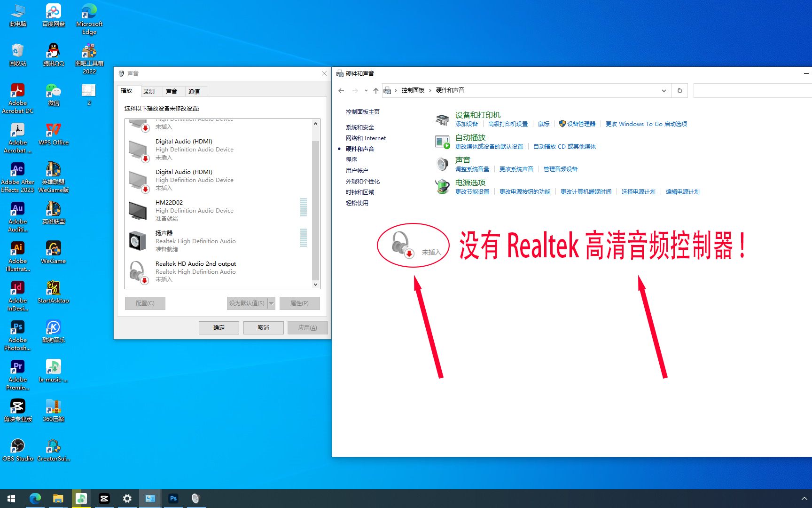Open the 选择电源计划 link

(x=638, y=192)
